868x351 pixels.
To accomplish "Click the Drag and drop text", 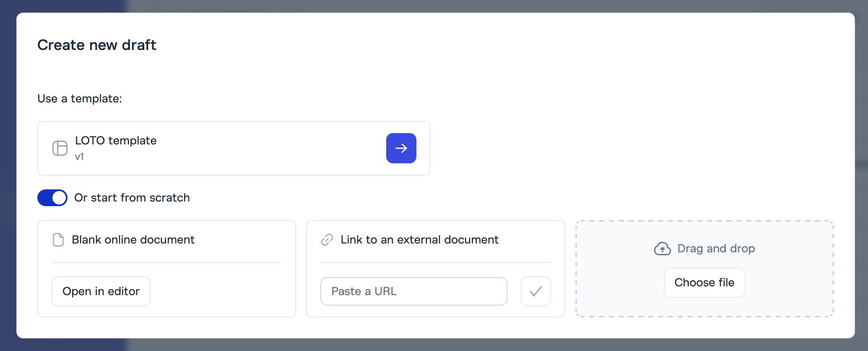I will coord(716,249).
